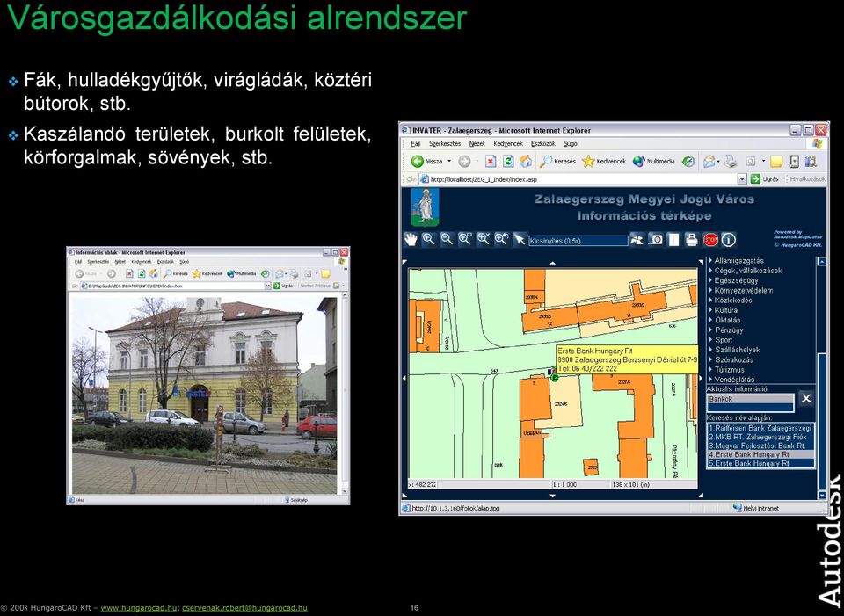This screenshot has height=616, width=844.
Task: Click the red STOP icon
Action: point(710,240)
